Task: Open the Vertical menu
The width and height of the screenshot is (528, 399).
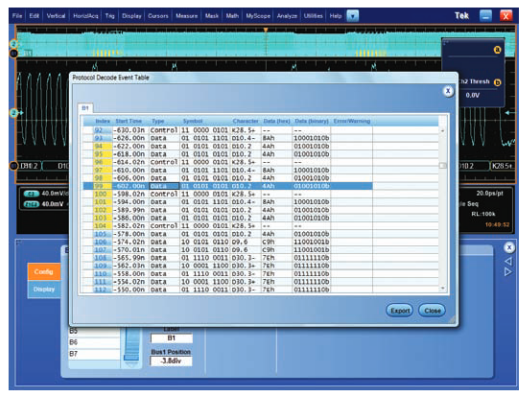Action: pyautogui.click(x=56, y=16)
